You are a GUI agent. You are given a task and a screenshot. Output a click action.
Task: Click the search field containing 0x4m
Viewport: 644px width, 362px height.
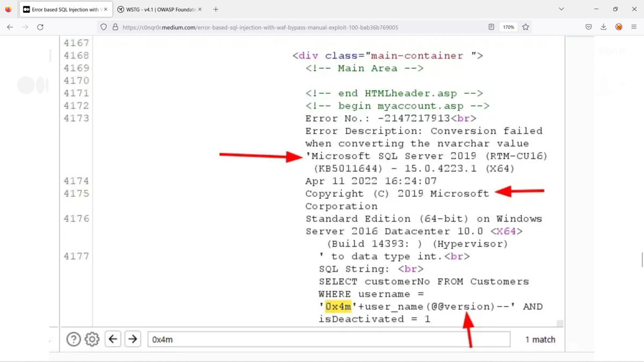tap(329, 339)
